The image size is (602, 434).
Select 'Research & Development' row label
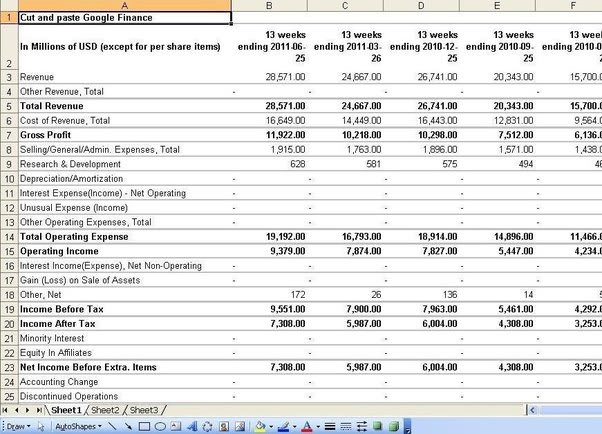click(x=124, y=164)
